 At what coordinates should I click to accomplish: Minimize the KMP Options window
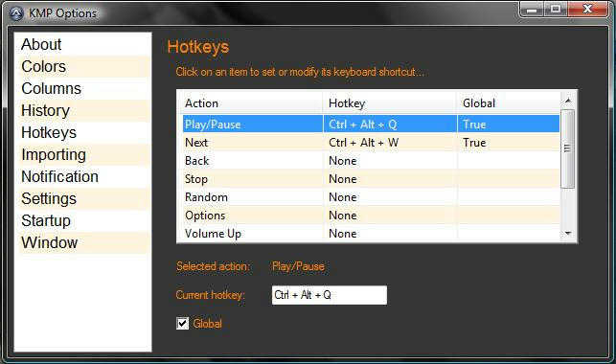click(532, 10)
